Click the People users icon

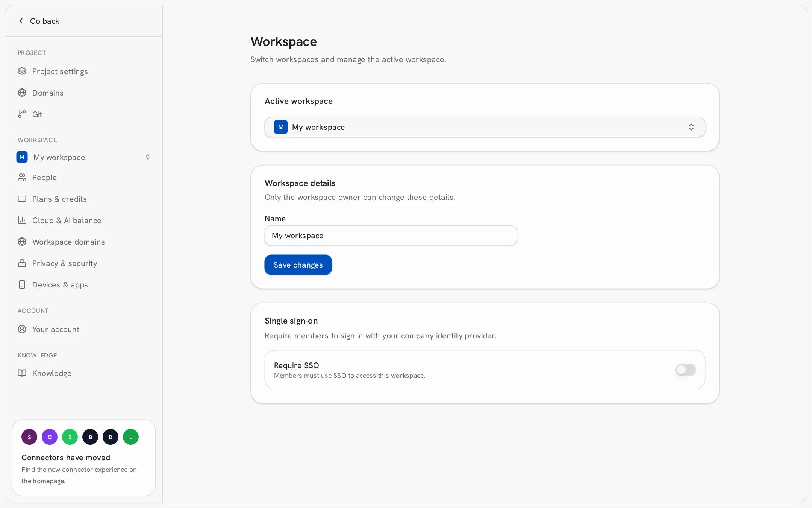click(22, 177)
